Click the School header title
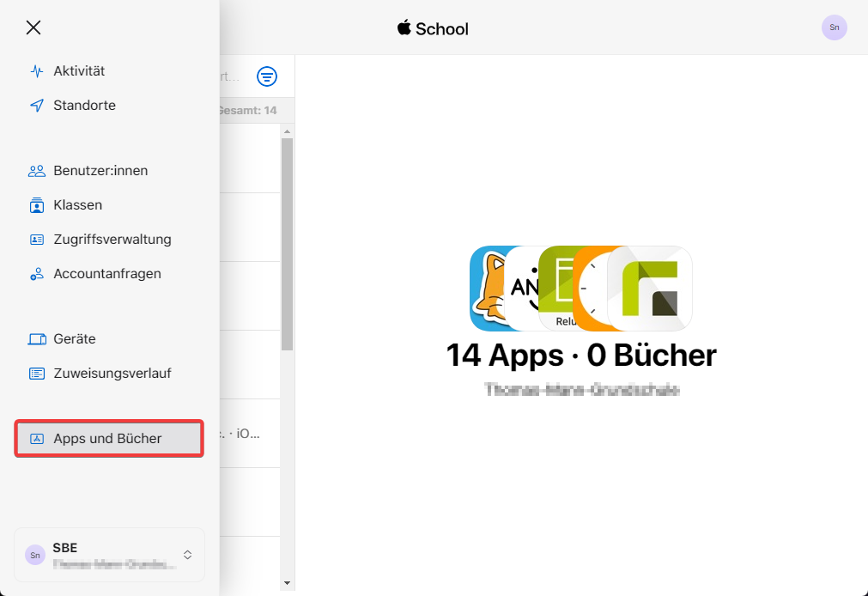Screen dimensions: 868x596 [x=442, y=29]
